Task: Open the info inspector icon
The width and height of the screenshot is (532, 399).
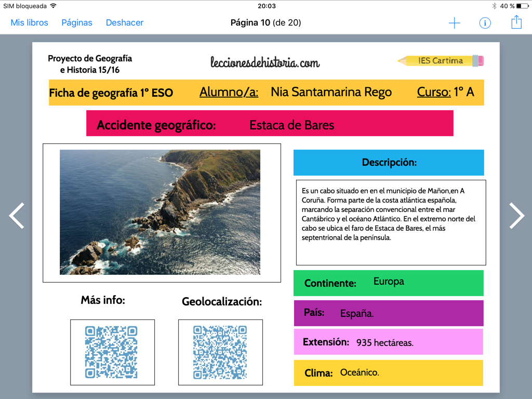Action: coord(485,23)
